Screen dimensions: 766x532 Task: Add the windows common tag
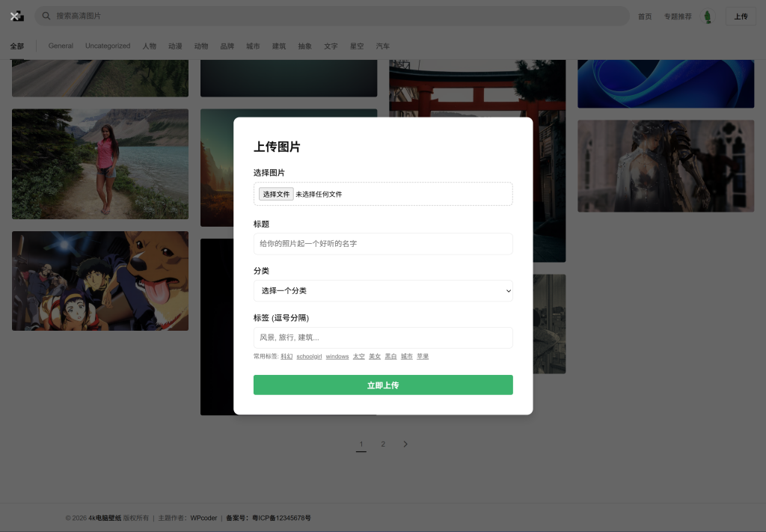[x=337, y=357]
